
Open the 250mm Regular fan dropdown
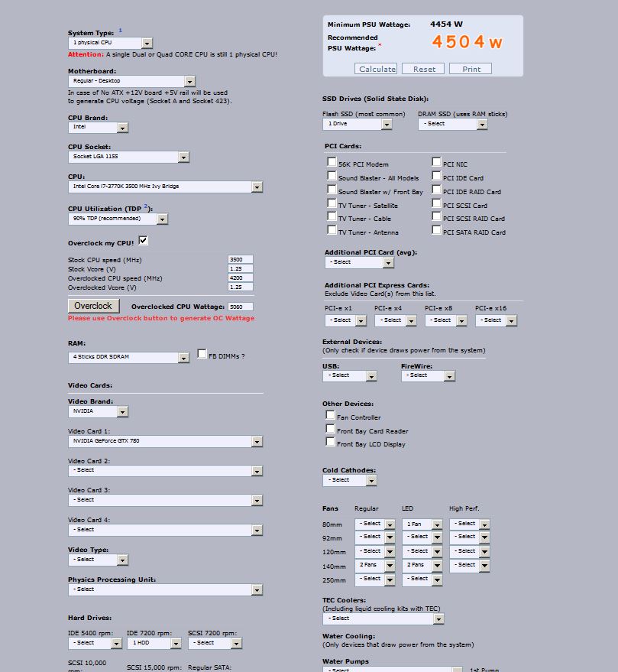point(375,579)
